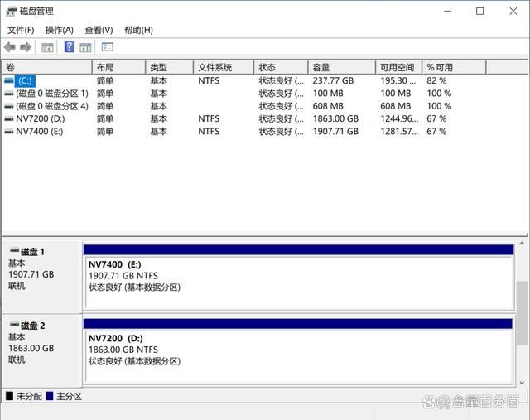Select the NV7200 (D:) row in volume list
Screen dimensions: 530x420
point(39,118)
